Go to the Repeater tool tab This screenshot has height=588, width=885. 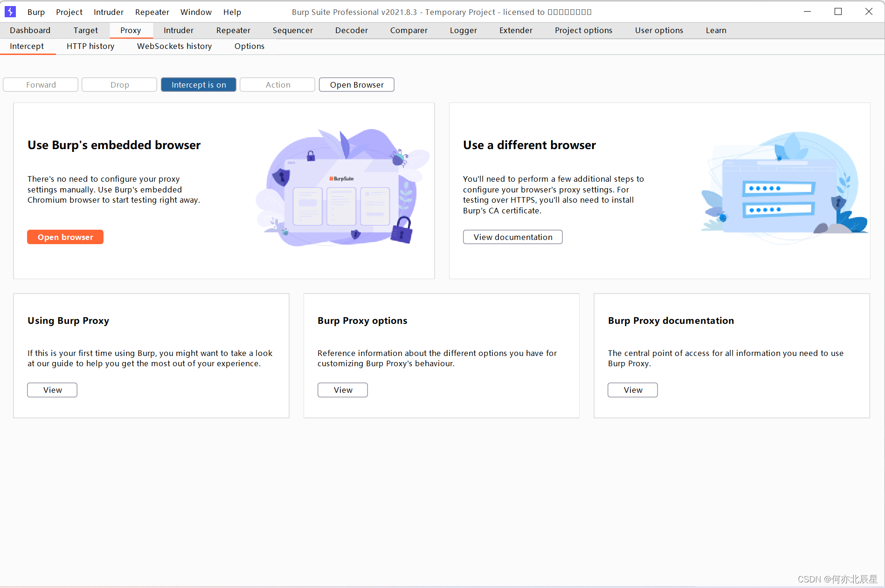[x=233, y=30]
